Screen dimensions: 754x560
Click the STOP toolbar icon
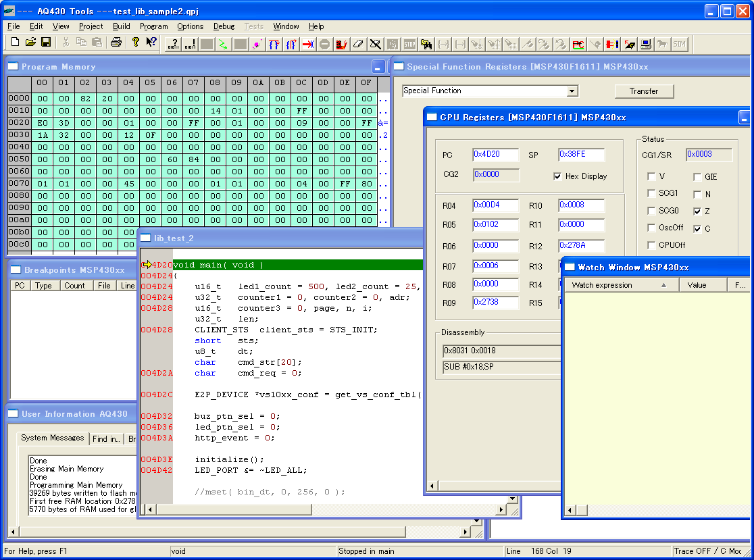(409, 44)
